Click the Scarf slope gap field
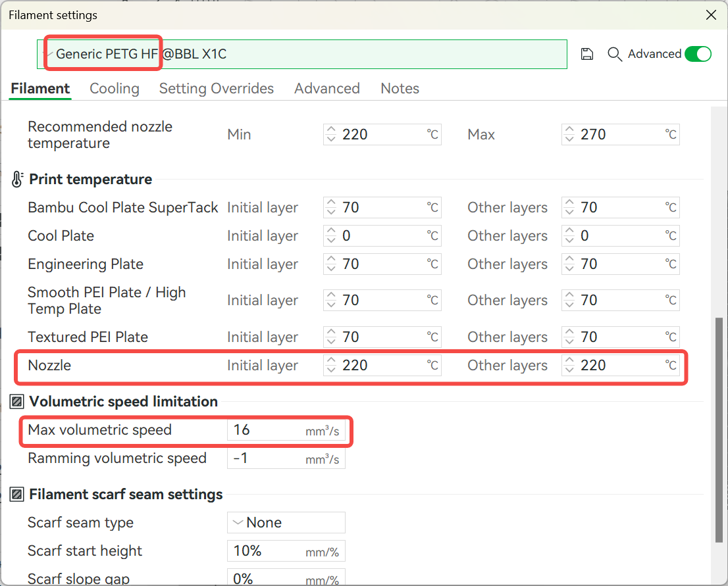Viewport: 728px width, 586px height. click(286, 578)
